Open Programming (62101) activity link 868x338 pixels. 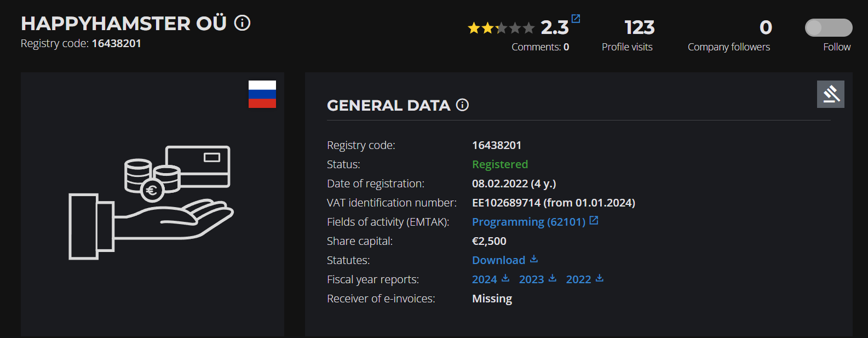point(528,222)
